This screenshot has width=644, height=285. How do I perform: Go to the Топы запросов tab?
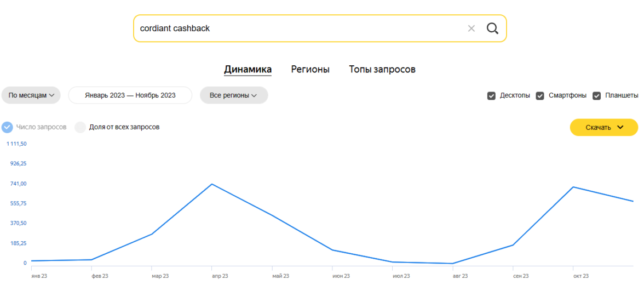[382, 70]
